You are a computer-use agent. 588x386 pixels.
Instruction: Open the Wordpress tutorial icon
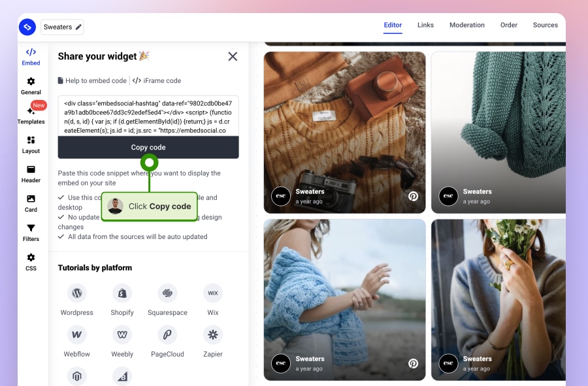pos(77,293)
